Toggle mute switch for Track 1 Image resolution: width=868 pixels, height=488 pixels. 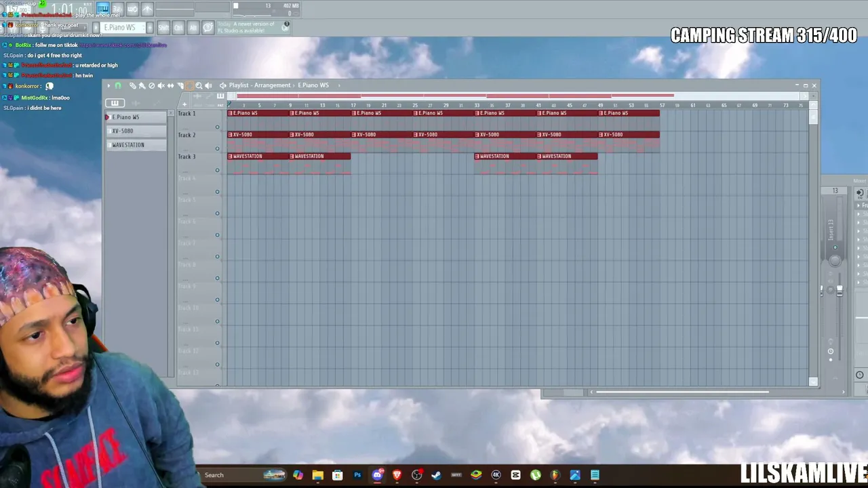pyautogui.click(x=218, y=127)
